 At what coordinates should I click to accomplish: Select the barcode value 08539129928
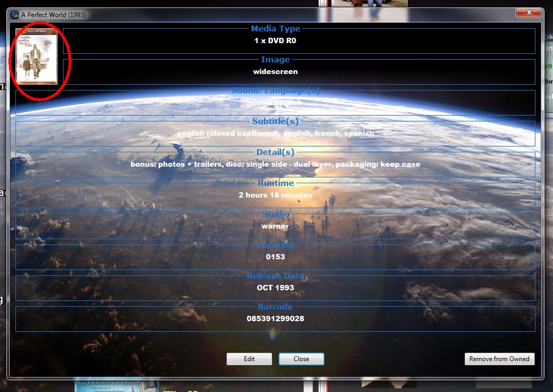(x=275, y=318)
